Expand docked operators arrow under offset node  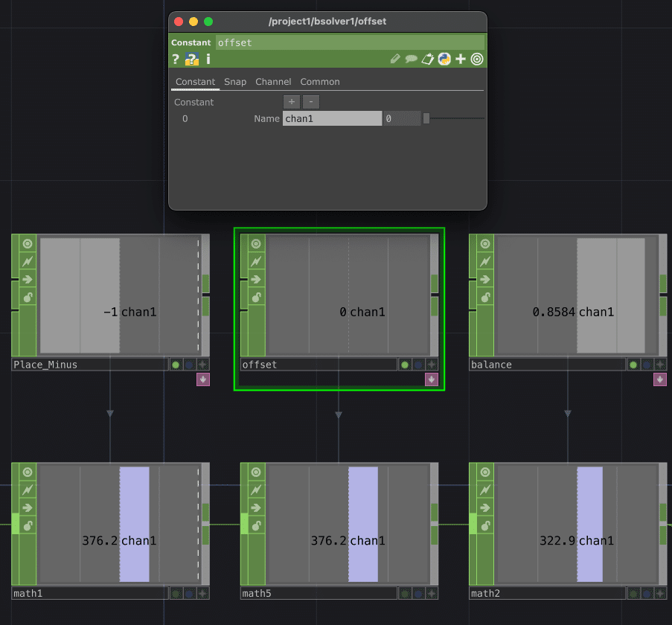432,379
